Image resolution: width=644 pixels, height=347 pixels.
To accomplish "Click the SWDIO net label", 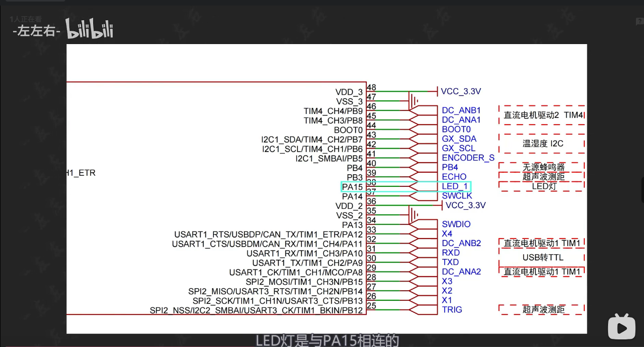I will [456, 224].
